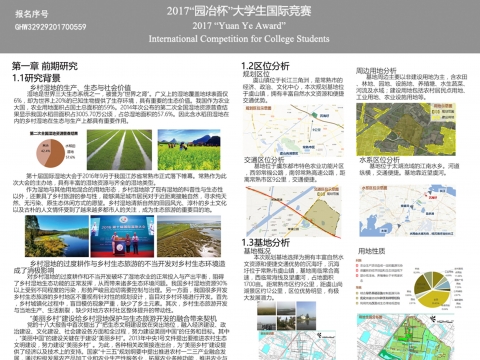Open the planning location map image

tap(293, 130)
